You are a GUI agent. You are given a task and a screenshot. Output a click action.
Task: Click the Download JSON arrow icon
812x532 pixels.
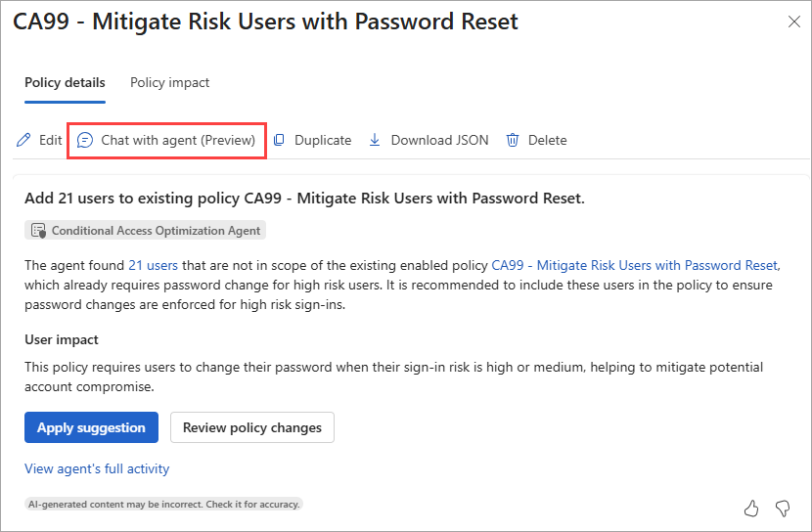click(375, 140)
